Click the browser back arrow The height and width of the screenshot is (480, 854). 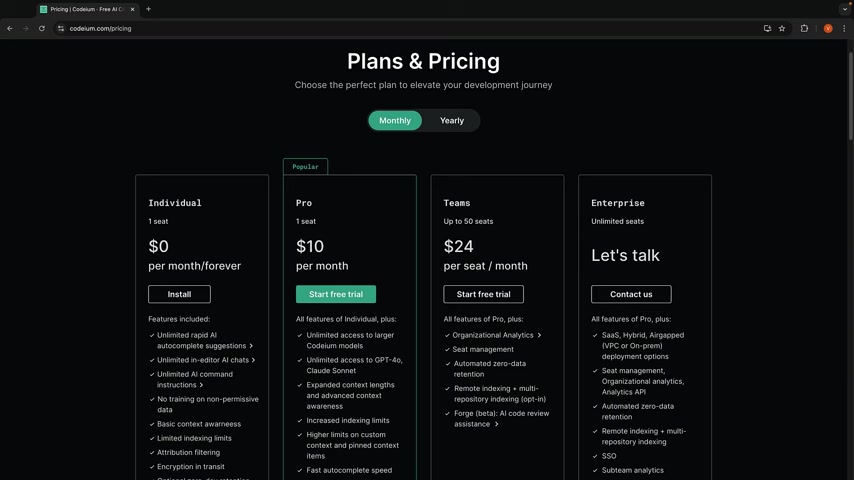(10, 28)
